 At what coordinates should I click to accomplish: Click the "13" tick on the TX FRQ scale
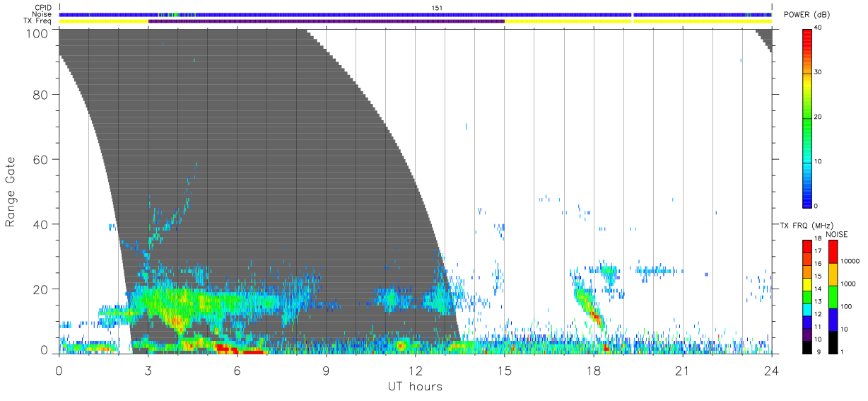pos(818,301)
